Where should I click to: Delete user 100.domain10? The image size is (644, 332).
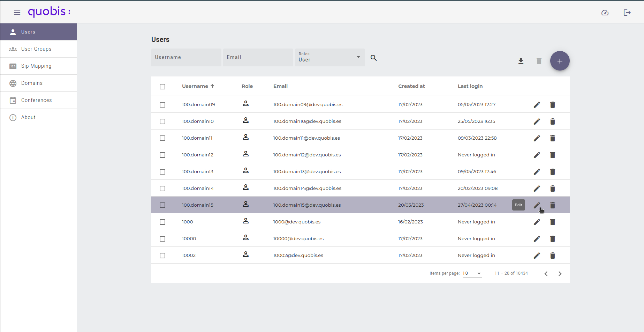point(553,121)
